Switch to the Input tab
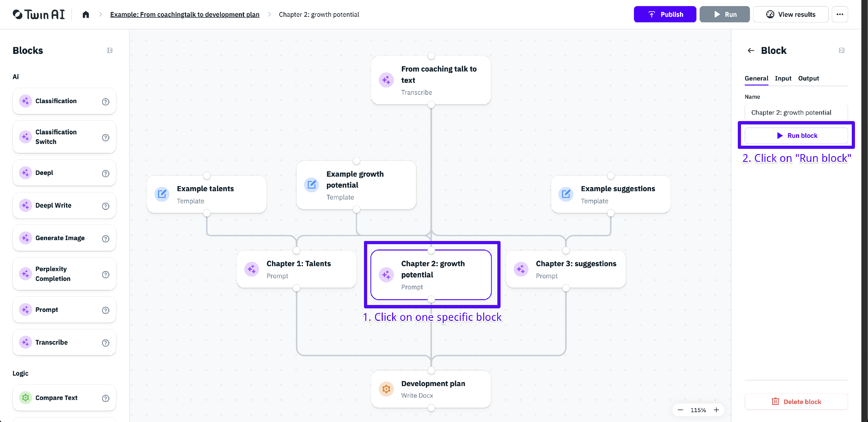The image size is (868, 422). [783, 78]
